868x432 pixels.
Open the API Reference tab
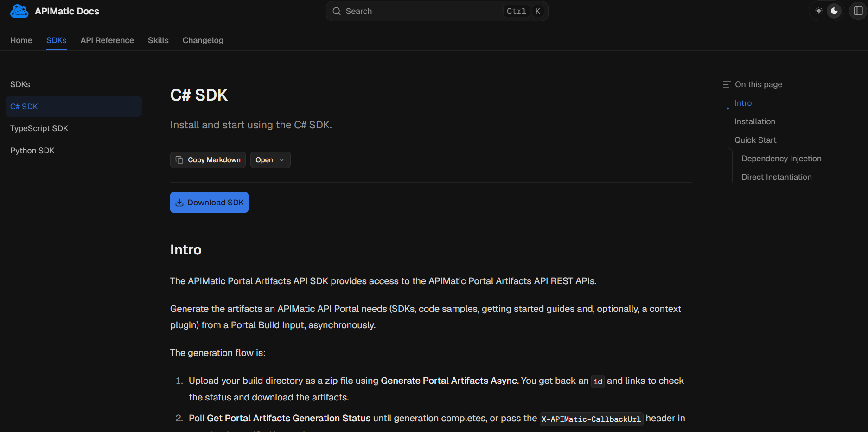(107, 40)
